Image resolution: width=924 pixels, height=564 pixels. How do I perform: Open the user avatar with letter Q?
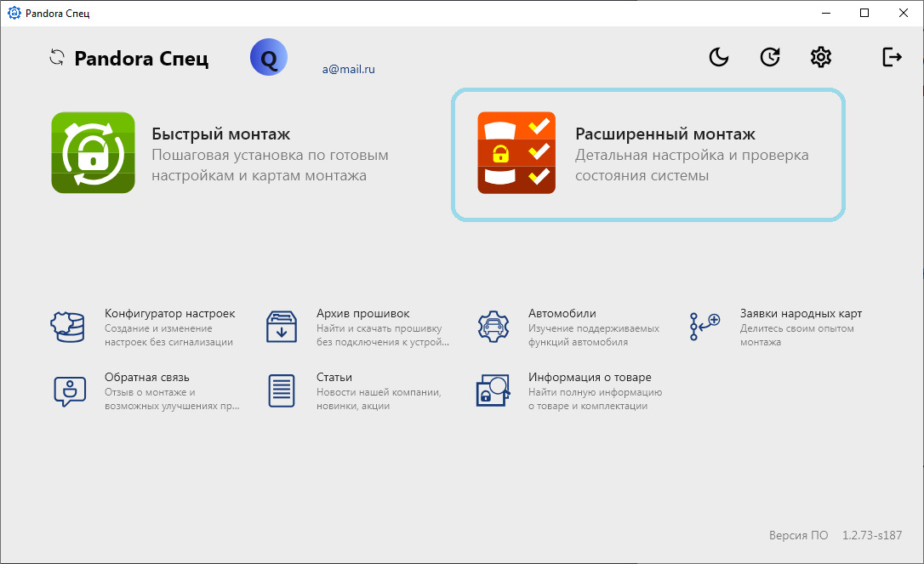click(x=269, y=57)
